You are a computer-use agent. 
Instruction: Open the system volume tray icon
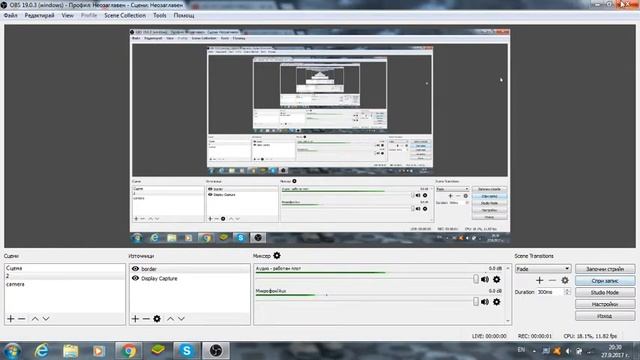point(568,351)
